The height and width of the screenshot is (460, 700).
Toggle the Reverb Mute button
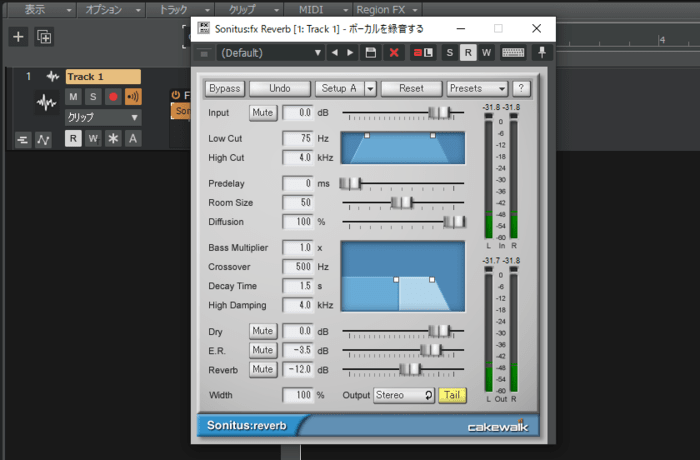tap(262, 369)
